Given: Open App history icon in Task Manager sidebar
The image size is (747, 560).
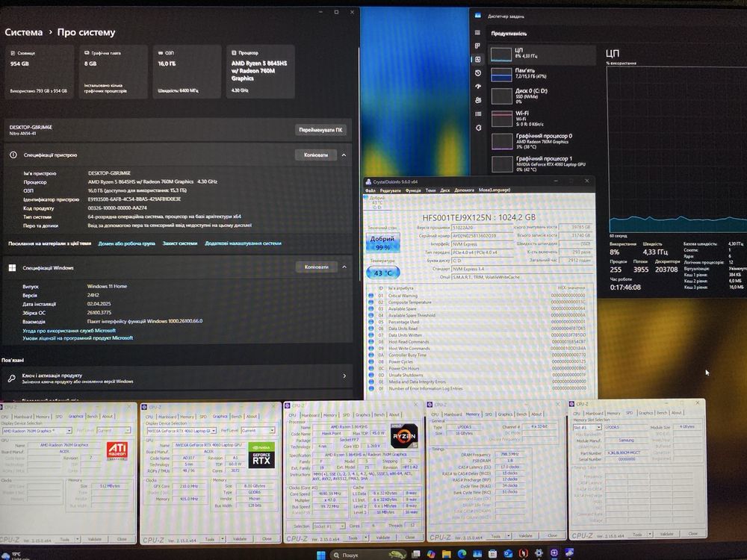Looking at the screenshot, I should coord(478,73).
